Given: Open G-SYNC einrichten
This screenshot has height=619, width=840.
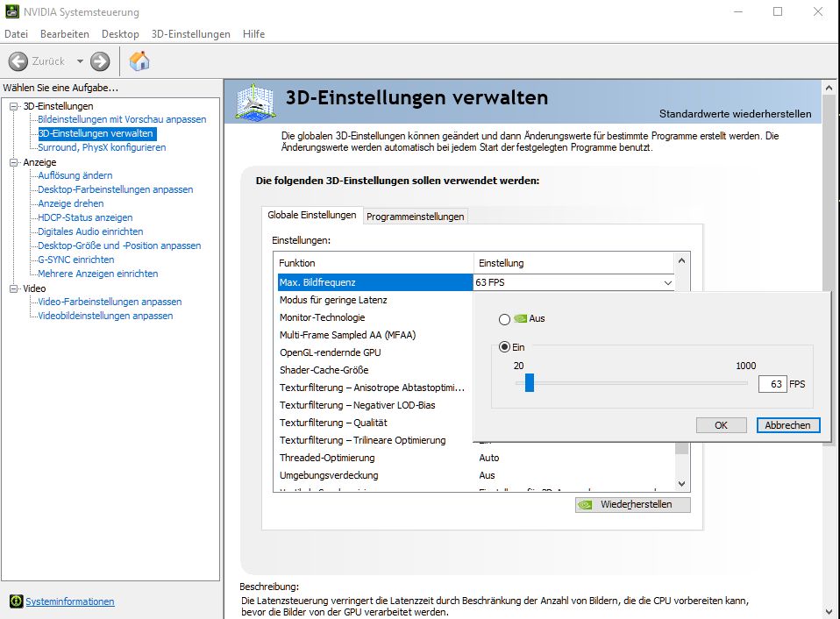Looking at the screenshot, I should point(76,260).
